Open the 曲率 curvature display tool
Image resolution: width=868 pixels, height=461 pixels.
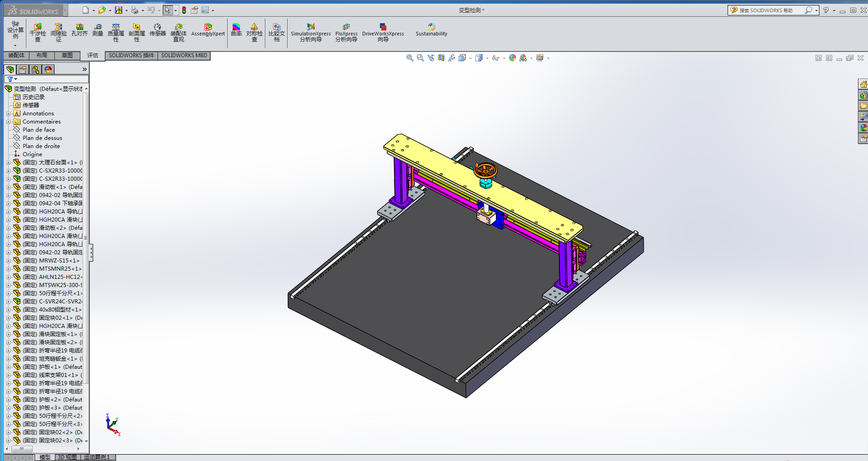pos(236,30)
